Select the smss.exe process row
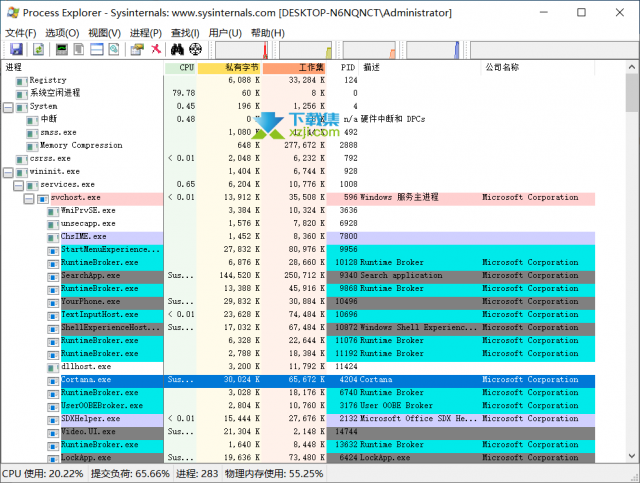Screen dimensions: 640x483 point(298,132)
